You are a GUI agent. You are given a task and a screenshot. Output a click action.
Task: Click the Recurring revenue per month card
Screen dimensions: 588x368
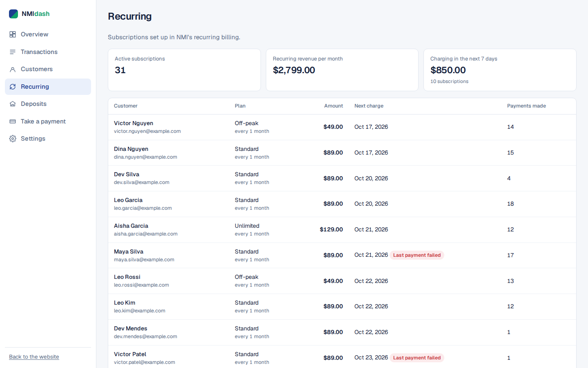point(342,70)
